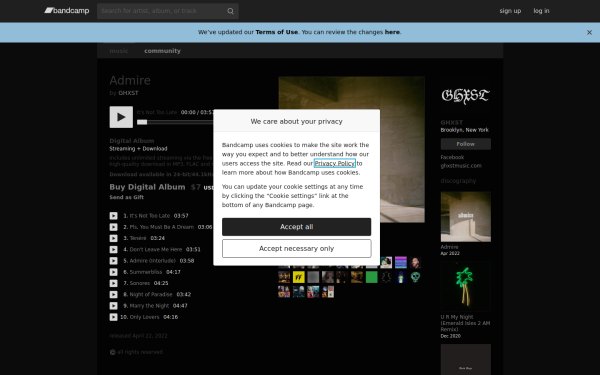Open track title 'Only Lovers'
The width and height of the screenshot is (600, 375).
point(144,317)
